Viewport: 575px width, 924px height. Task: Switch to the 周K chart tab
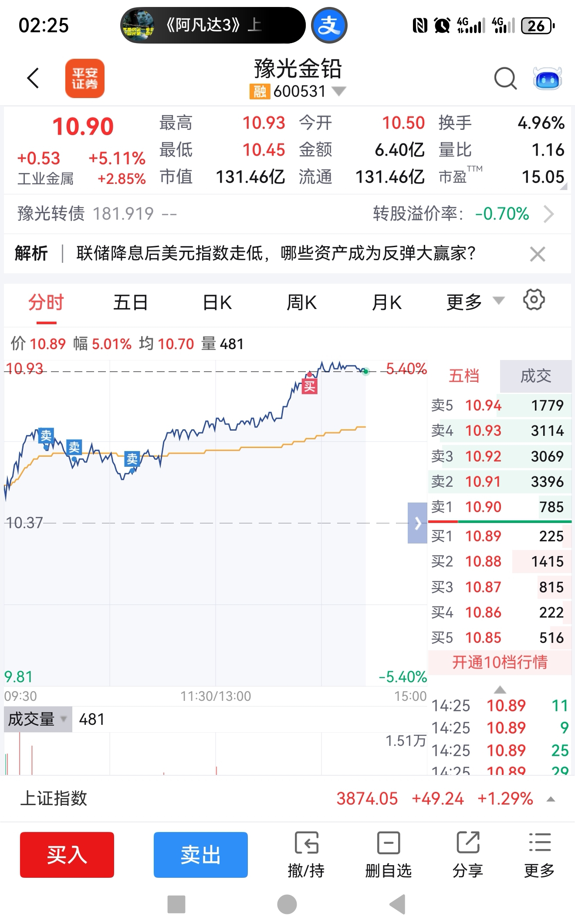302,302
